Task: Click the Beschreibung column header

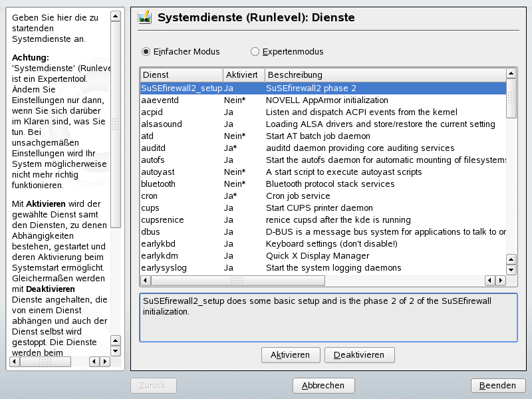Action: (384, 74)
